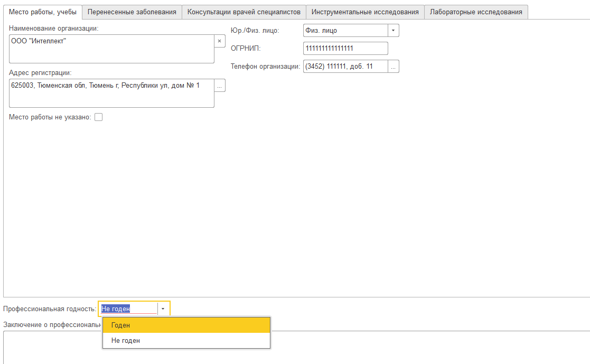Select 'Не годен' option in list
The width and height of the screenshot is (590, 364).
click(186, 341)
